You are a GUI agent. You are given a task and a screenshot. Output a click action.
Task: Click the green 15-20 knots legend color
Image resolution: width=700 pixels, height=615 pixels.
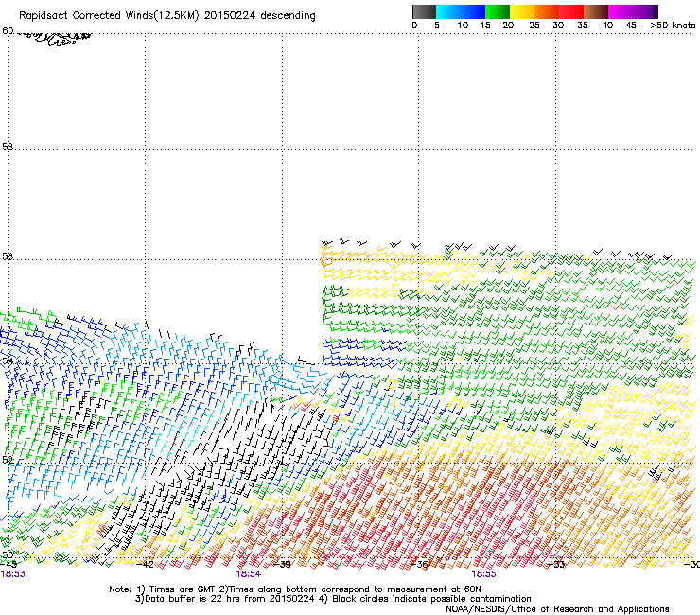[x=498, y=11]
